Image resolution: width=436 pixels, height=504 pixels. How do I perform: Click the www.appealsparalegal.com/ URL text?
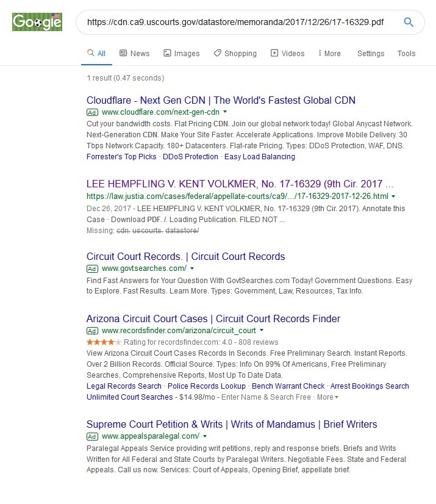[x=151, y=436]
